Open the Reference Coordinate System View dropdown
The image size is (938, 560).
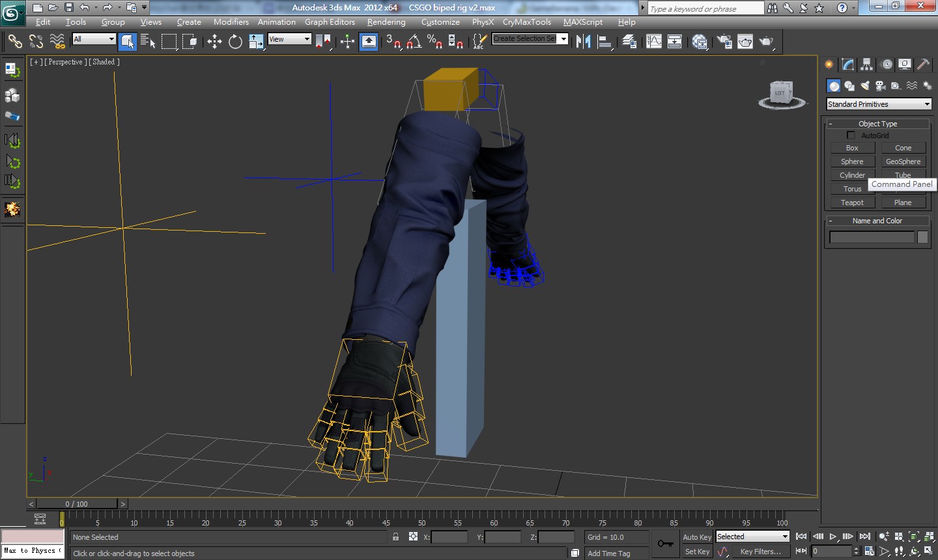point(289,38)
